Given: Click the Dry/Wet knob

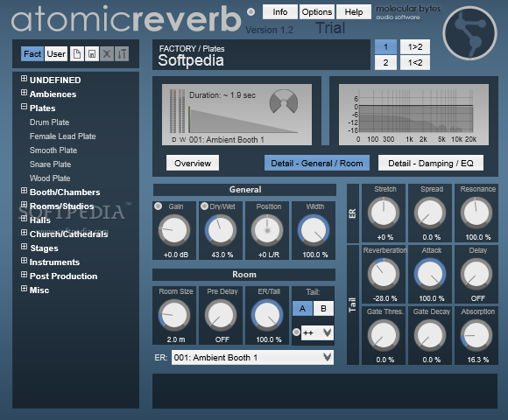Looking at the screenshot, I should point(221,230).
